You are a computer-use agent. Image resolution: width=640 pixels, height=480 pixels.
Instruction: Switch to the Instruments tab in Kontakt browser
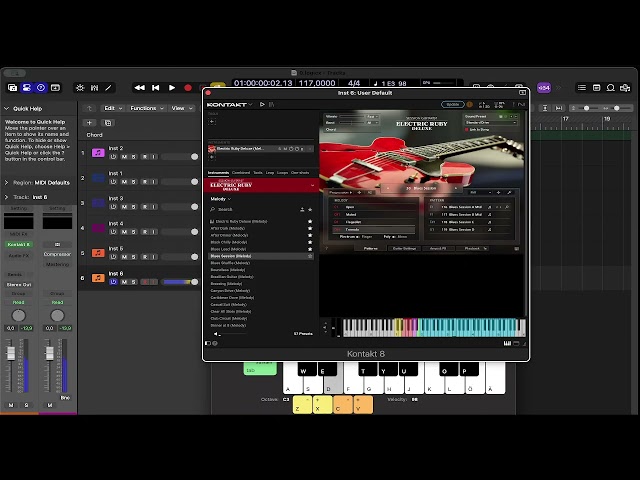[218, 173]
